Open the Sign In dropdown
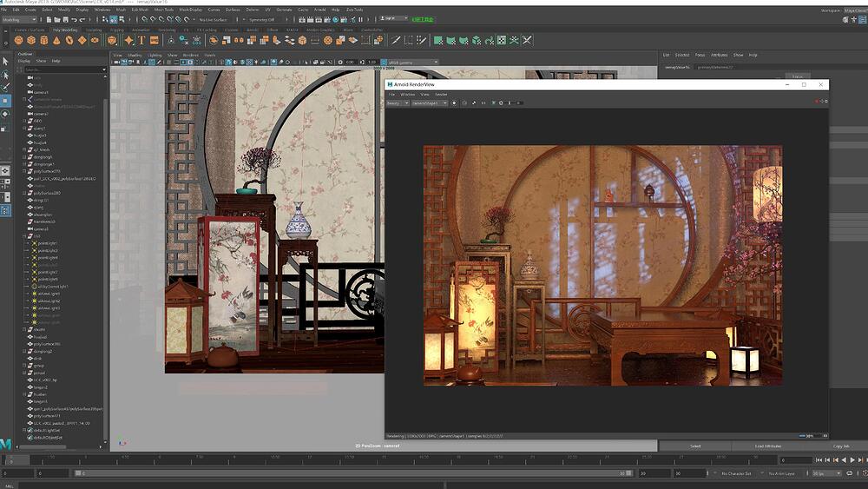 click(x=395, y=18)
